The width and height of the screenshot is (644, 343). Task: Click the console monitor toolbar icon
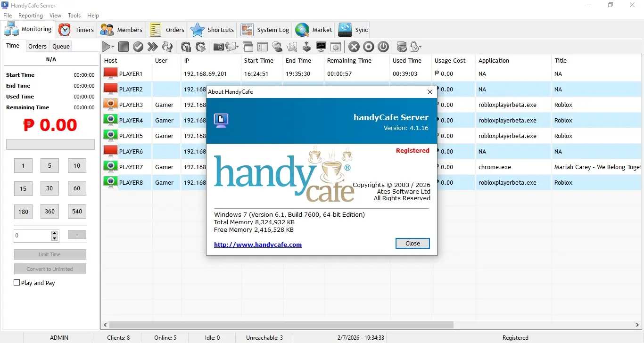coord(321,47)
